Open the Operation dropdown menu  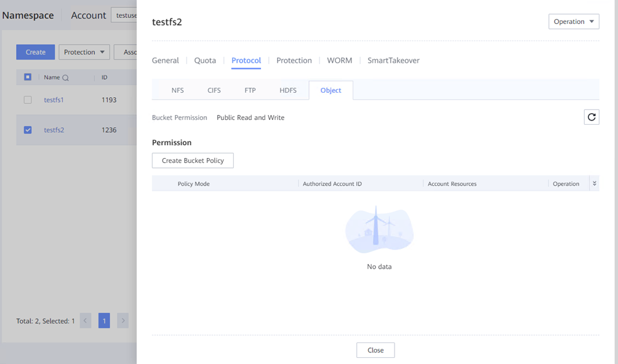(573, 22)
